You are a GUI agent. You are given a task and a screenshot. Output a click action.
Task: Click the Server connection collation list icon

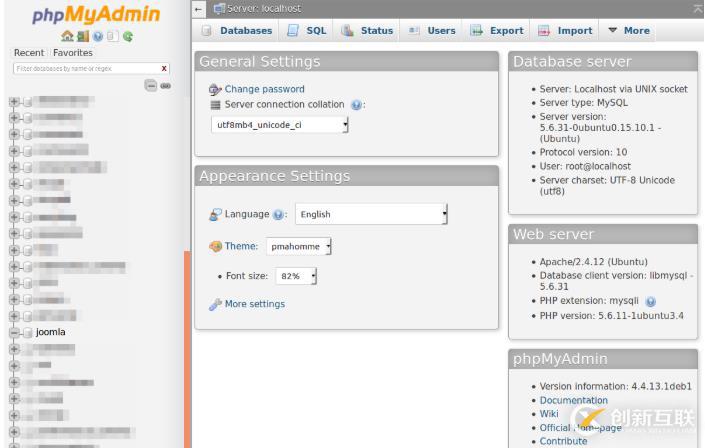pos(215,105)
